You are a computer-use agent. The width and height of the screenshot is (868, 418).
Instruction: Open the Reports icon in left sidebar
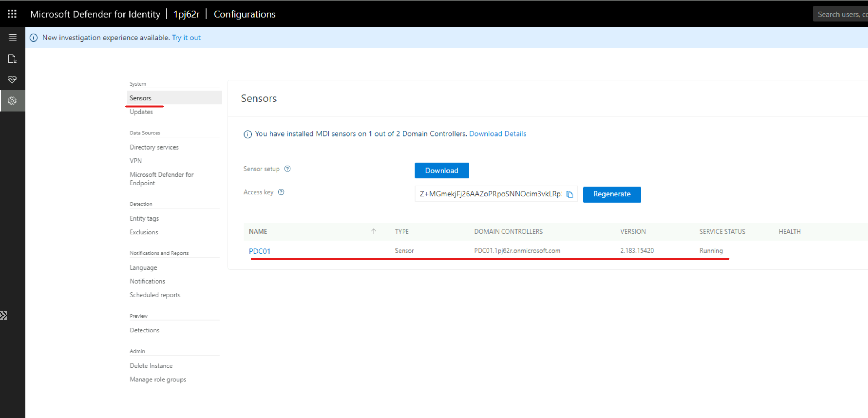coord(12,59)
